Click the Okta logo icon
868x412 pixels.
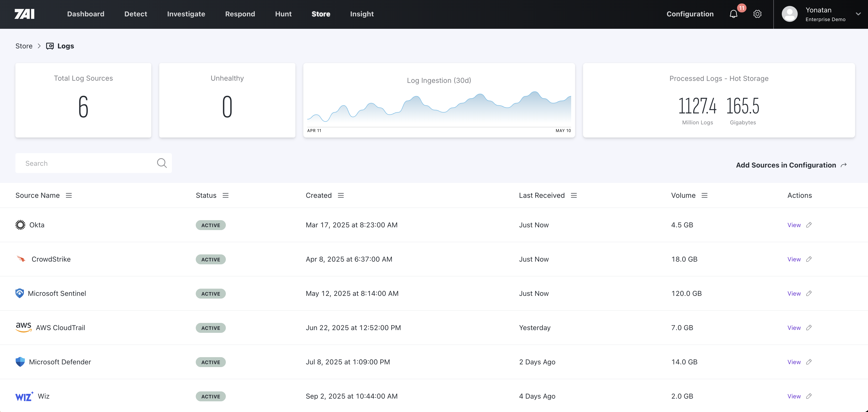tap(20, 225)
